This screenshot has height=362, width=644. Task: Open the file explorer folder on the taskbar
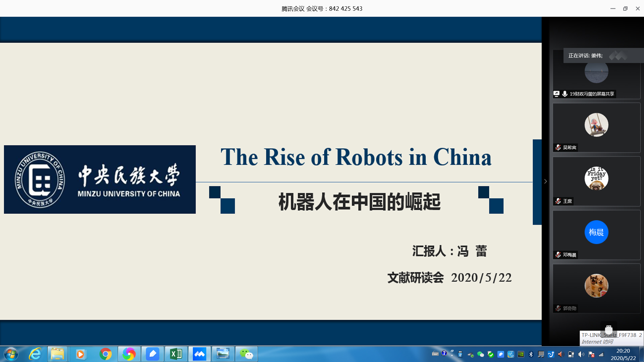58,354
